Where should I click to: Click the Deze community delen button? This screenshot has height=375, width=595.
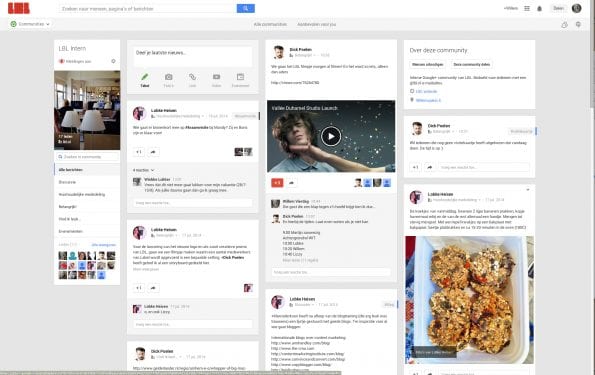[x=471, y=65]
